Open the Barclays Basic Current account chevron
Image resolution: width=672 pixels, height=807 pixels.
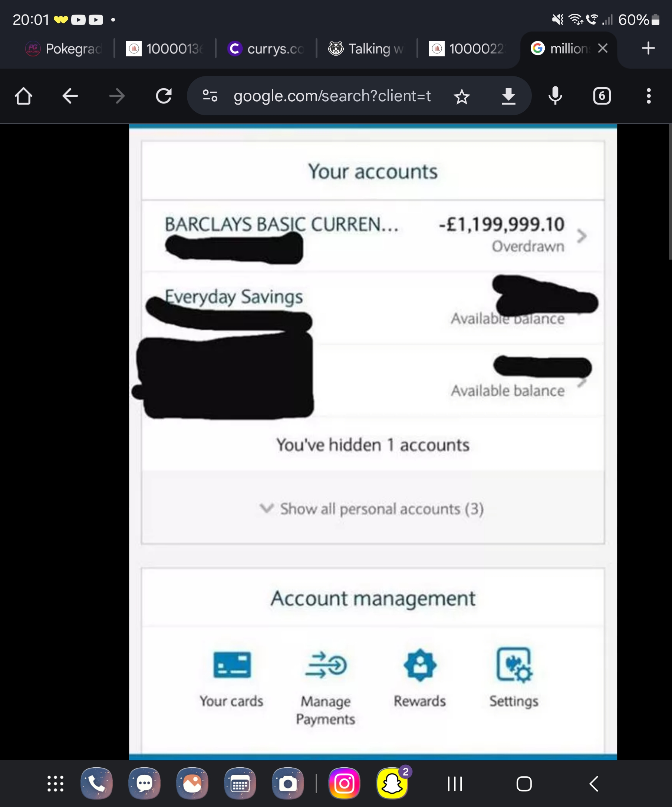click(x=582, y=236)
